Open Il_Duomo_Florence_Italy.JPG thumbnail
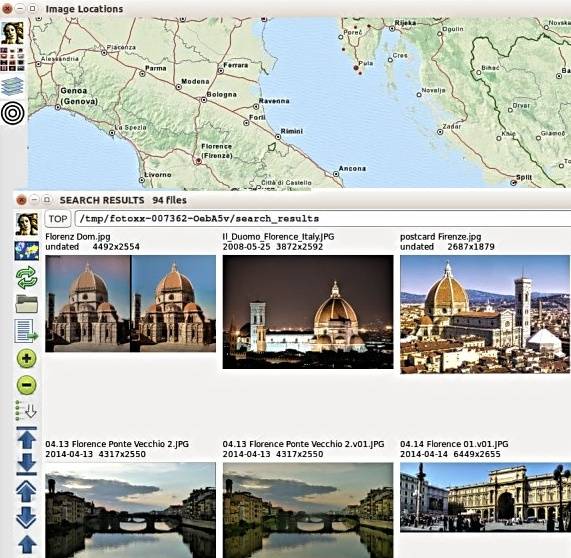This screenshot has height=558, width=571. pos(308,312)
